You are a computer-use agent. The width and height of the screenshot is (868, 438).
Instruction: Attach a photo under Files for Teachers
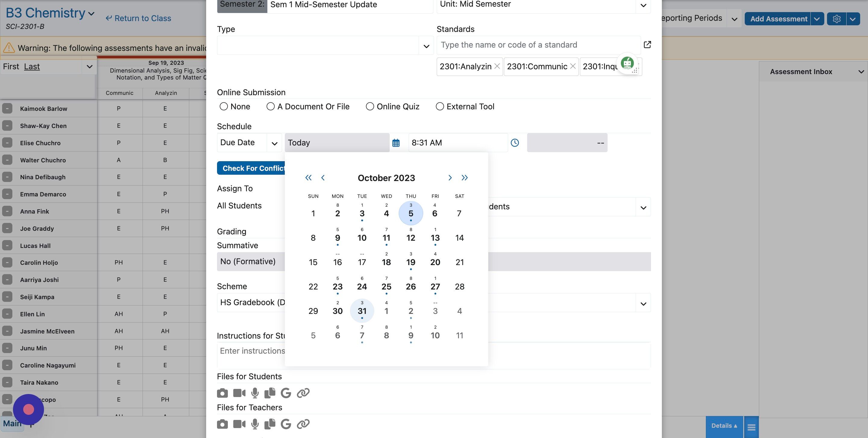click(222, 424)
